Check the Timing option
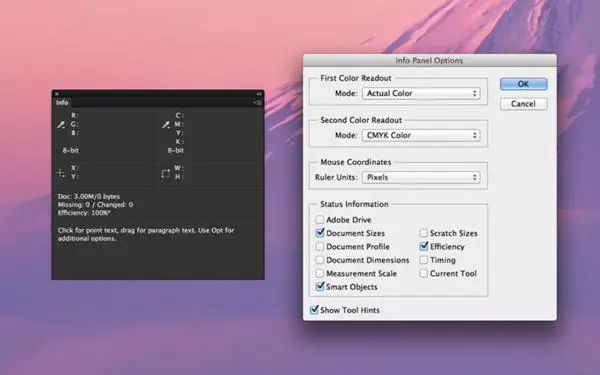This screenshot has height=375, width=600. (424, 260)
